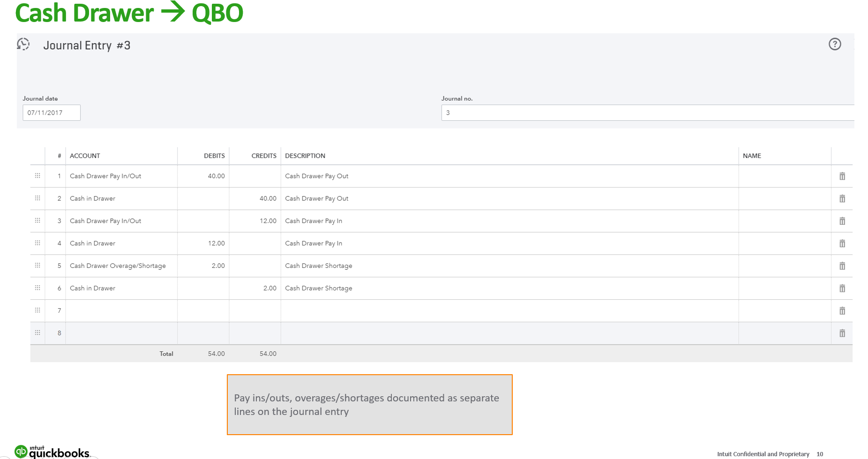Screen dimensions: 868x459
Task: Select drag handle on line 2
Action: [x=37, y=198]
